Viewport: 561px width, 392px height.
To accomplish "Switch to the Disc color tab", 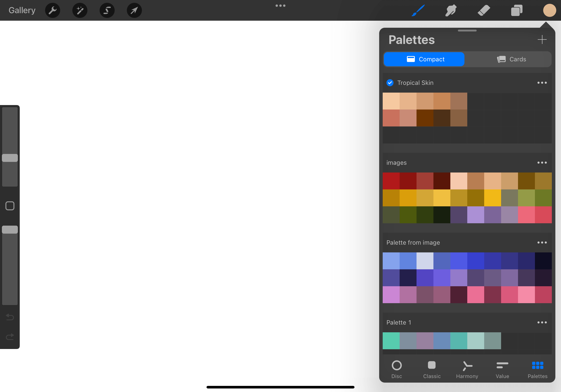I will [397, 369].
